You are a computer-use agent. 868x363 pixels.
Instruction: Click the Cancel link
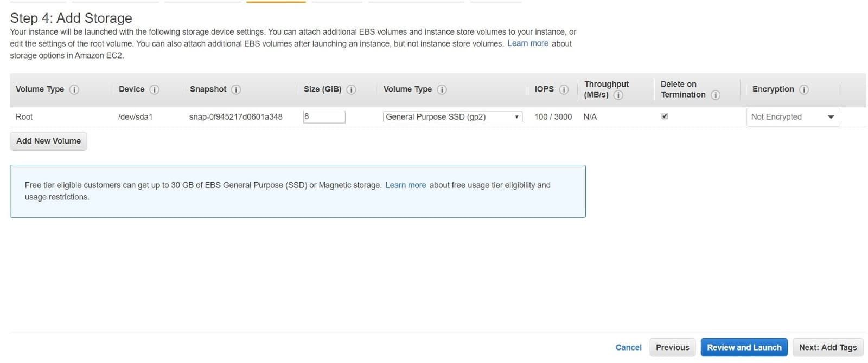pyautogui.click(x=628, y=347)
